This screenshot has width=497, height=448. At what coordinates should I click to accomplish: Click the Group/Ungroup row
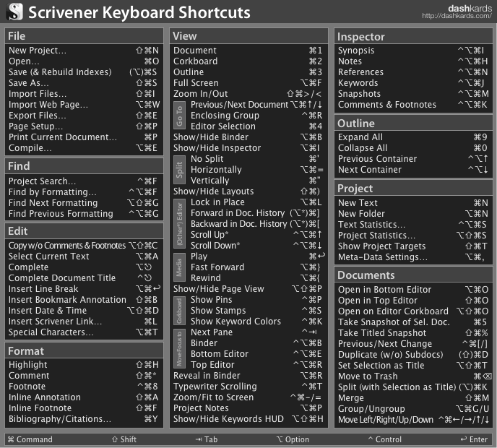[x=413, y=409]
